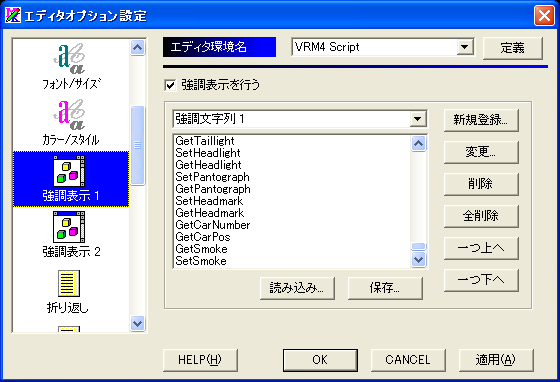Select SetHeadlight in the keyword list
Viewport: 560px width, 382px height.
(292, 153)
